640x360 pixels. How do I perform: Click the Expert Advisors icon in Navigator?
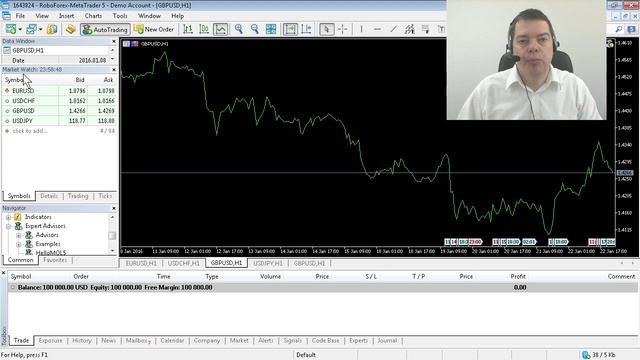(18, 226)
